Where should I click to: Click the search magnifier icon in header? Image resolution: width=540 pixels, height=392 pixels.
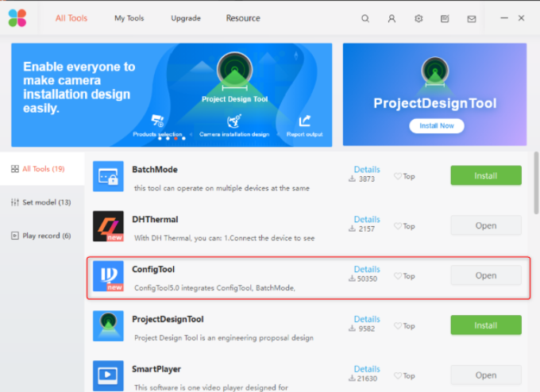tap(365, 18)
